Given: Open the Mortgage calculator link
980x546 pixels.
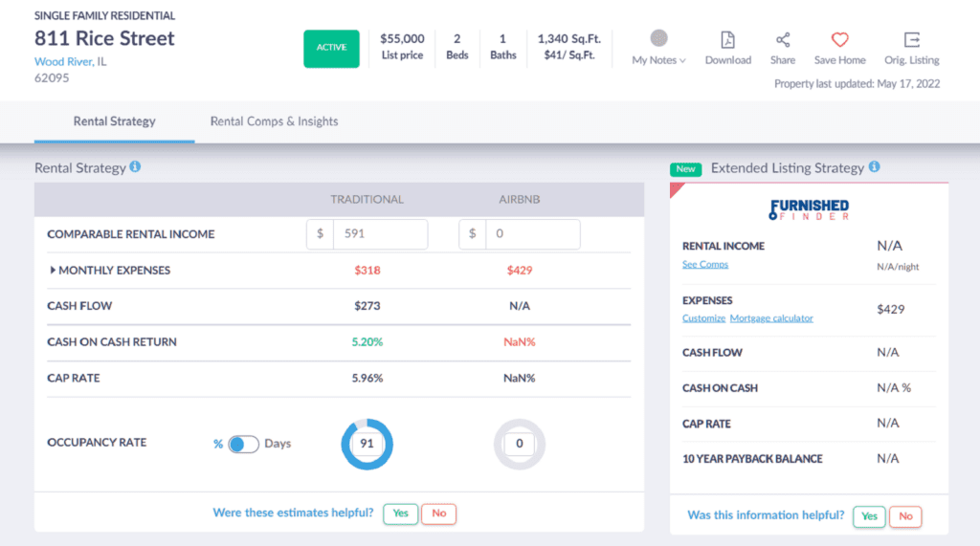Looking at the screenshot, I should [x=771, y=318].
